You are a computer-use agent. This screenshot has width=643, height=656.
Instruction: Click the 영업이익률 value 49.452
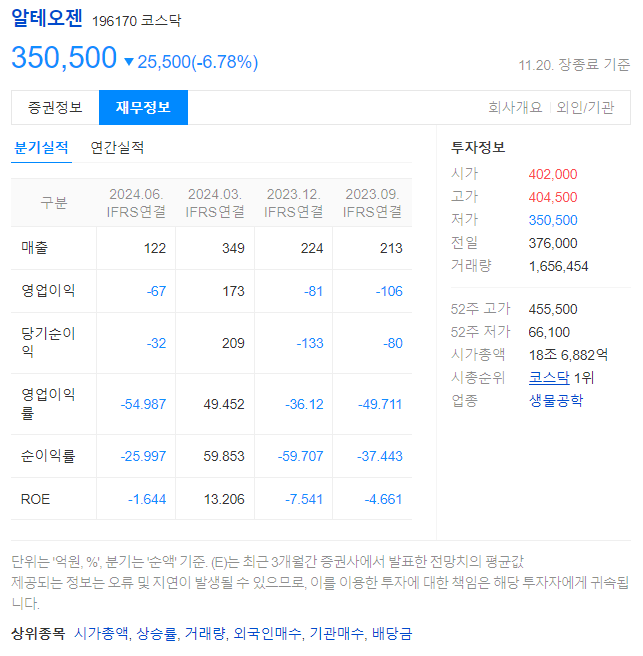tap(224, 404)
